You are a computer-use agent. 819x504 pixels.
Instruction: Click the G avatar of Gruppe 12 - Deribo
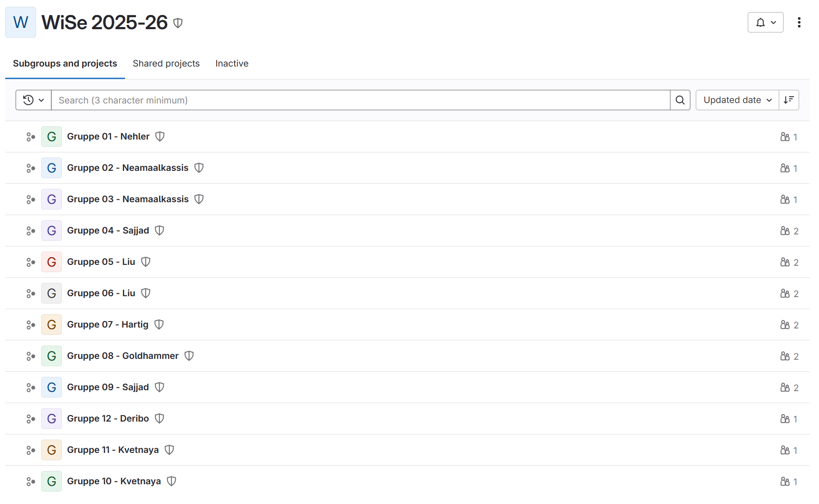coord(52,419)
